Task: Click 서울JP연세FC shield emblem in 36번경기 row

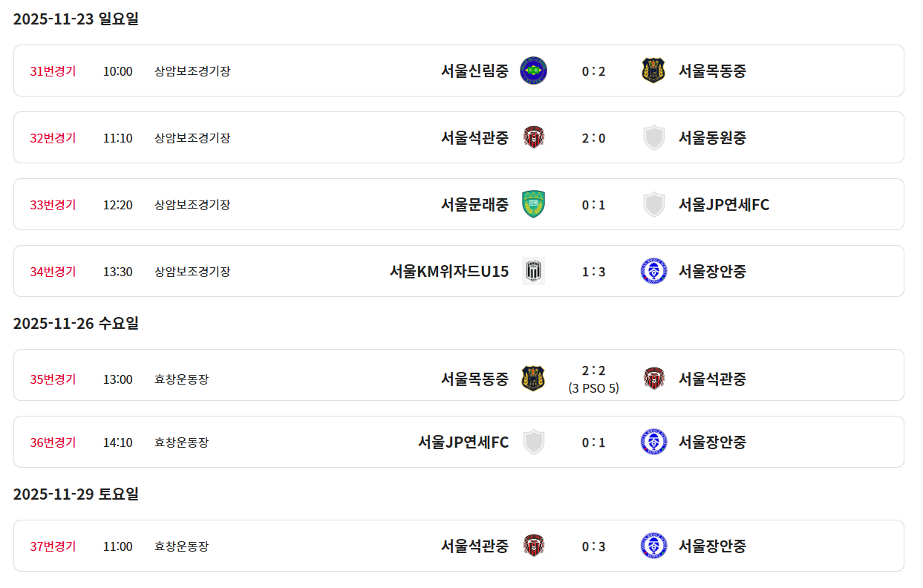Action: 533,442
